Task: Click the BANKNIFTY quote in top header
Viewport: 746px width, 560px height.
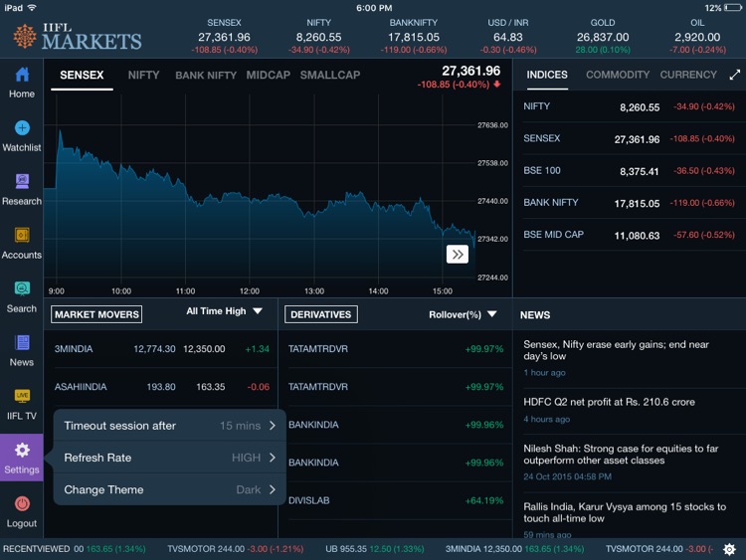Action: click(414, 36)
